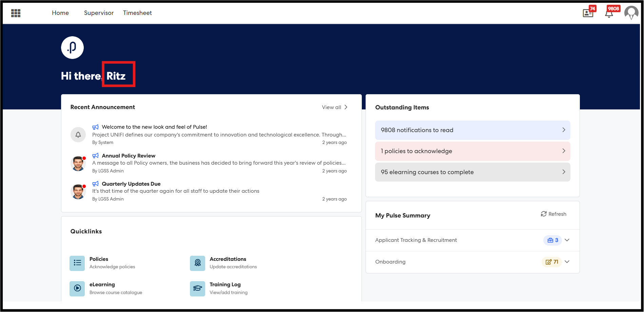Open the Annual Policy Review announcement
Viewport: 644px width, 312px height.
(x=129, y=156)
